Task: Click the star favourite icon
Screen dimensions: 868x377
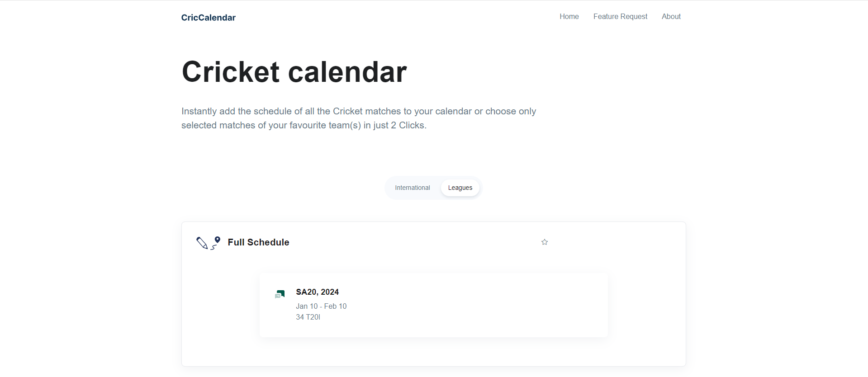Action: (x=545, y=242)
